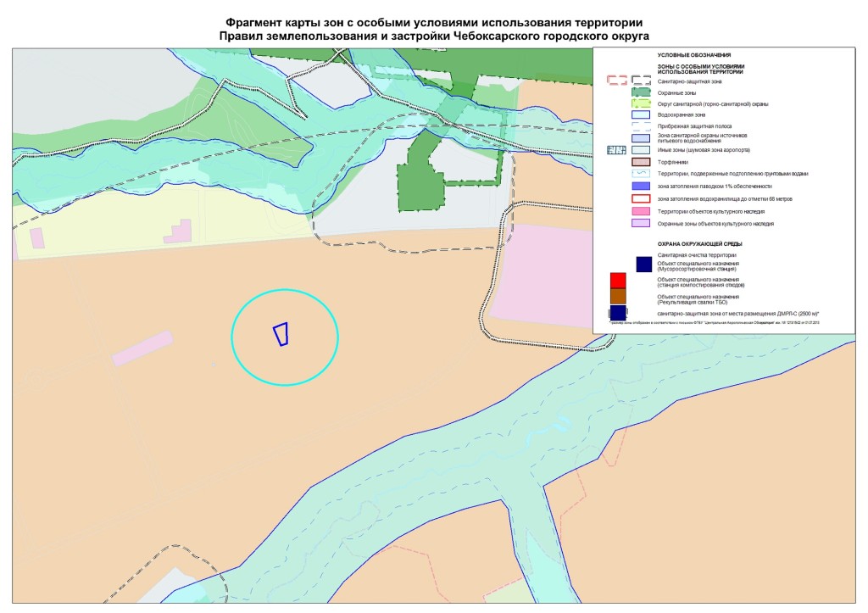Click the 'ЗОНЫ С ОСОБЫМИ УСЛОВИЯМИ' legend subheading

coord(701,70)
